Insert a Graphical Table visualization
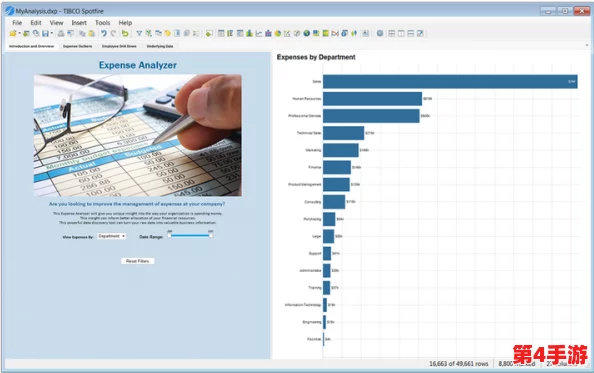Viewport: 594px width, 373px height. click(240, 33)
